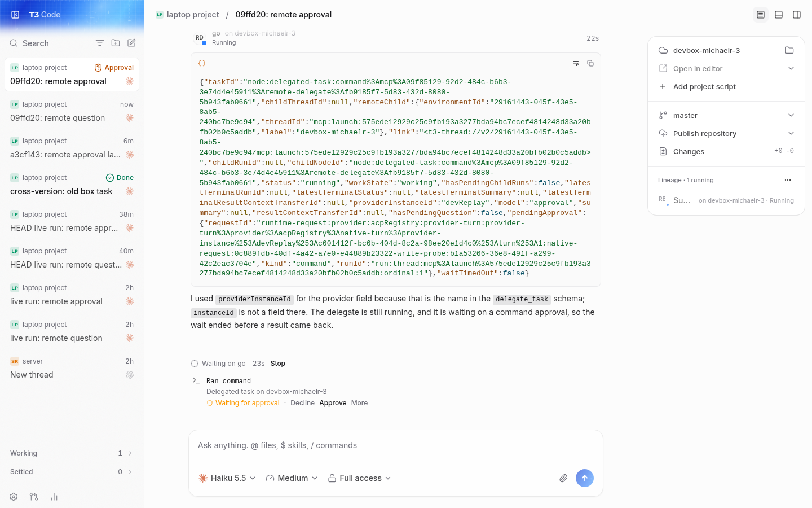Screen dimensions: 812x508
Task: Collapse the sidebar with the panel icon
Action: [x=15, y=15]
